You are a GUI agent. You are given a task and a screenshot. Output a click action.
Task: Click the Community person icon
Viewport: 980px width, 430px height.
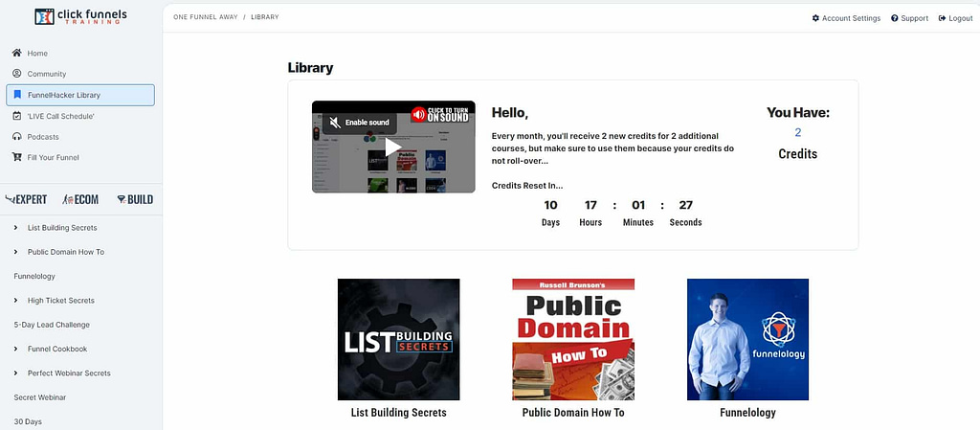17,74
